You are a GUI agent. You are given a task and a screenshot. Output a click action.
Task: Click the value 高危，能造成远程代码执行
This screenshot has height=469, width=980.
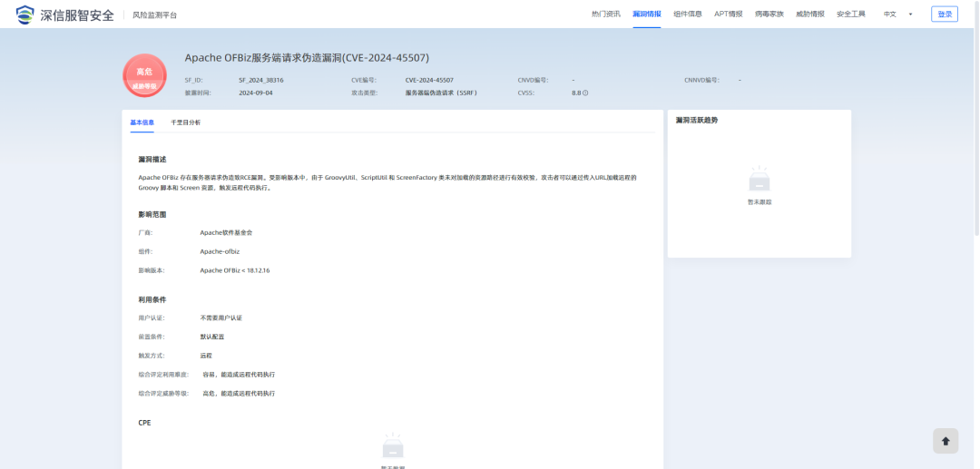pyautogui.click(x=239, y=394)
